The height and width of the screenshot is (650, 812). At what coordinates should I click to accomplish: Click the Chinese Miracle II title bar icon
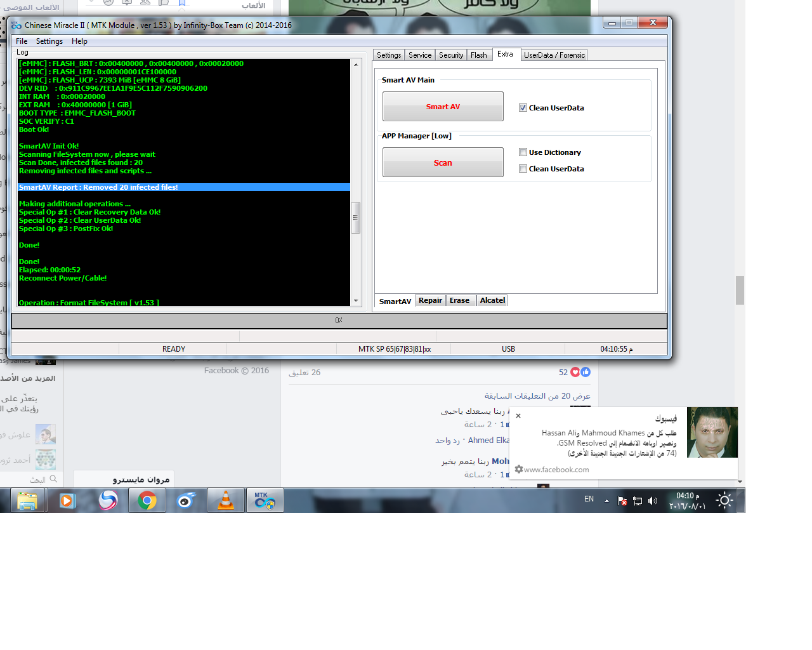[16, 25]
